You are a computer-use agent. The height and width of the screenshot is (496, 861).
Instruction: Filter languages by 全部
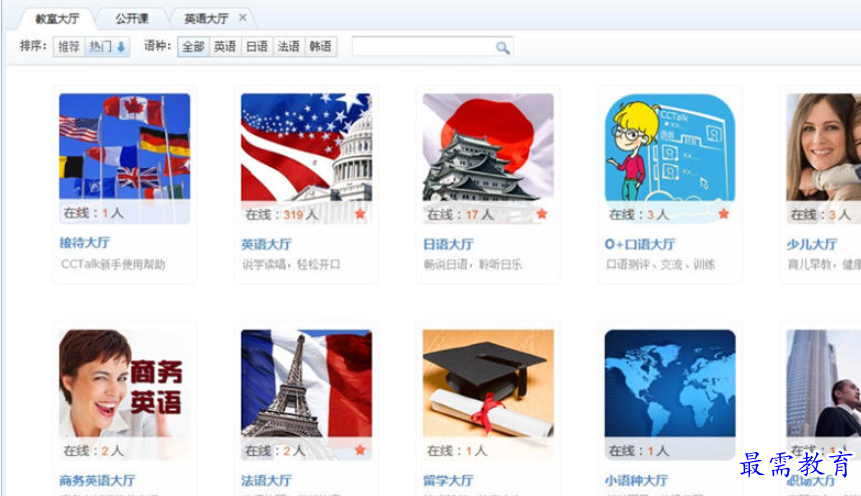pos(193,47)
